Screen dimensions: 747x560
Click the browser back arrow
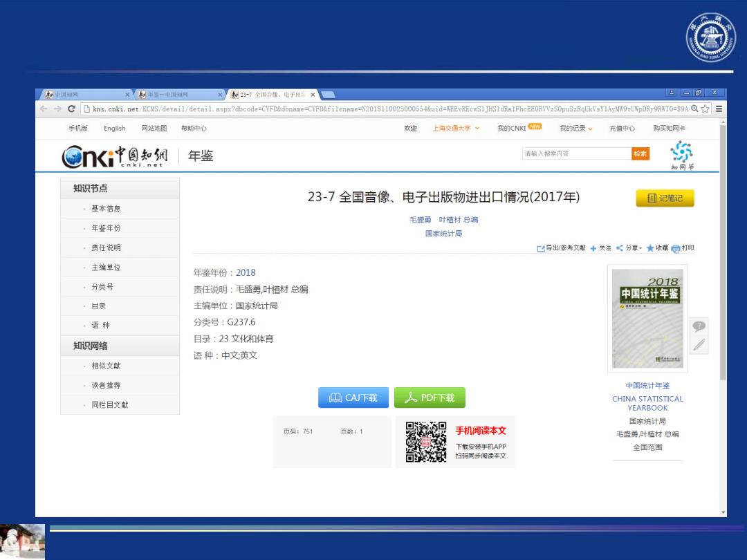tap(44, 109)
